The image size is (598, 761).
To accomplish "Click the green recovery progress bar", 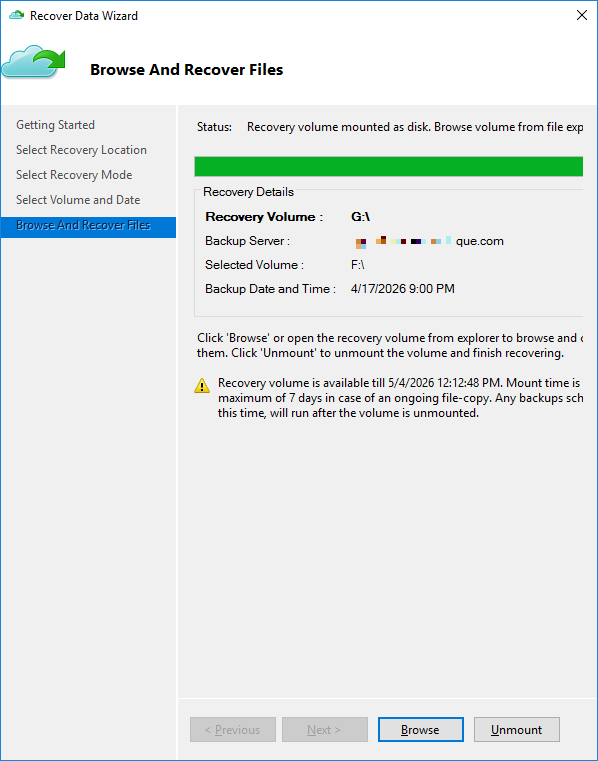I will (388, 166).
